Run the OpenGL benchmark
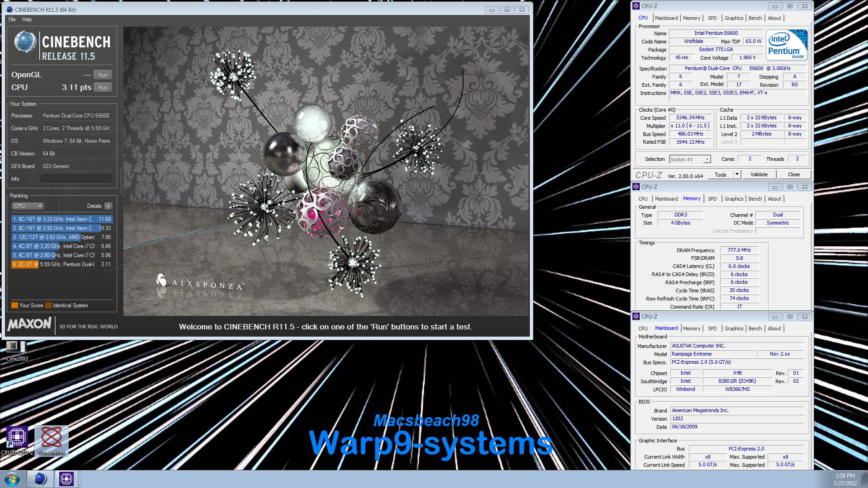868x488 pixels. pos(103,75)
